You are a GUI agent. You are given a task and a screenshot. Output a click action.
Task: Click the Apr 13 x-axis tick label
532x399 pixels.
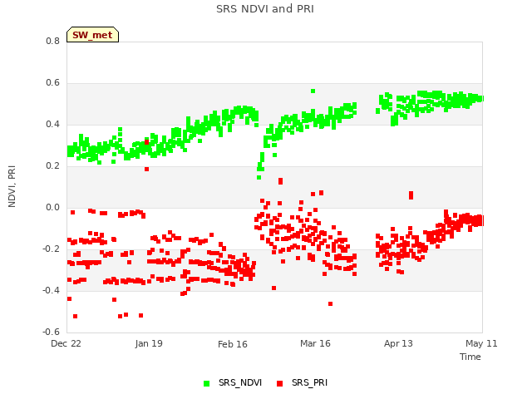398,343
